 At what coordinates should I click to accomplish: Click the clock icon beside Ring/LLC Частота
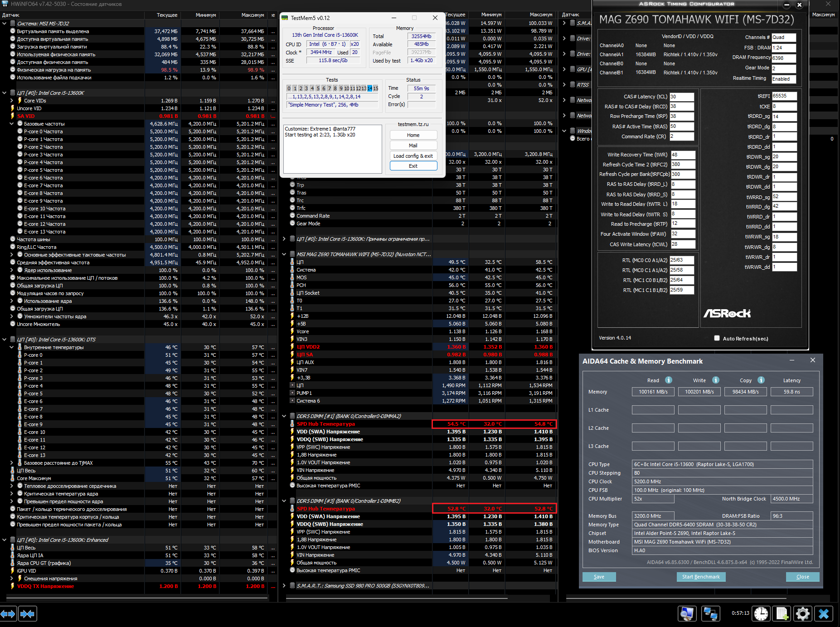(x=13, y=247)
